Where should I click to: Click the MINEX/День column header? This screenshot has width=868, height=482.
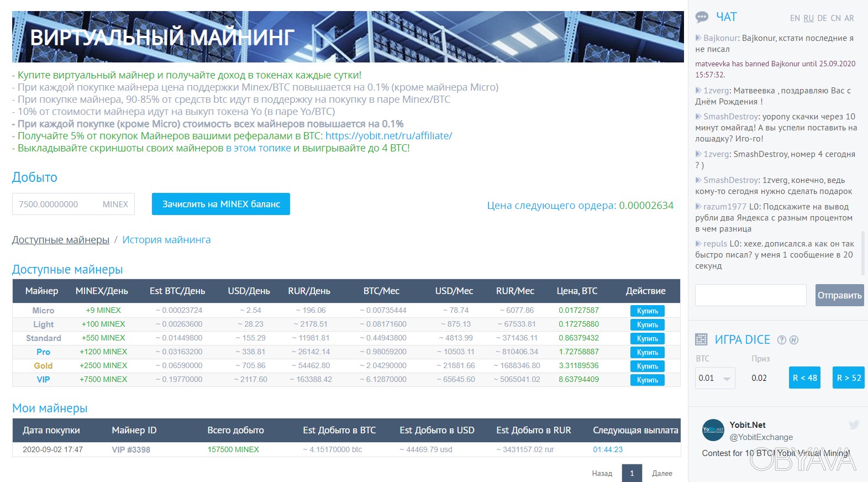[x=102, y=291]
